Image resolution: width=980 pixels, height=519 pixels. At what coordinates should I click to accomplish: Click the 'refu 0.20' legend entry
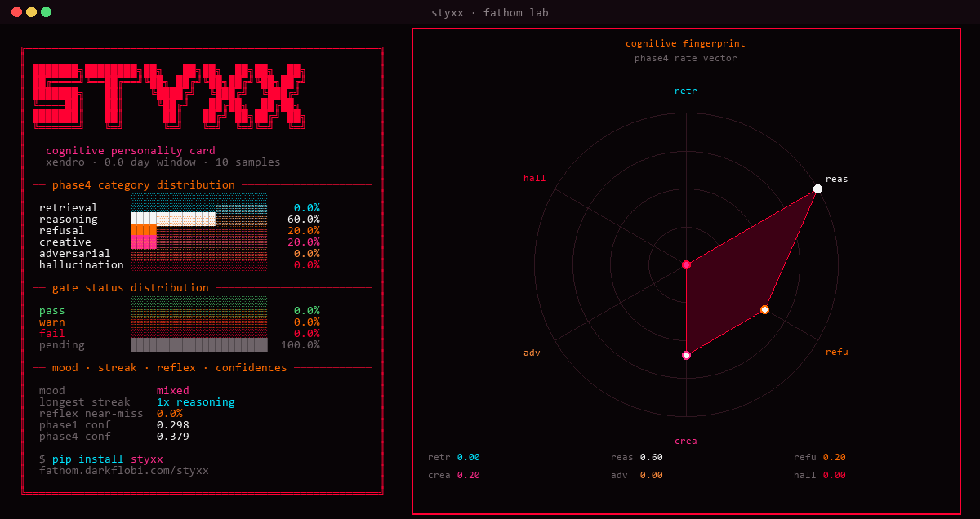pos(820,457)
